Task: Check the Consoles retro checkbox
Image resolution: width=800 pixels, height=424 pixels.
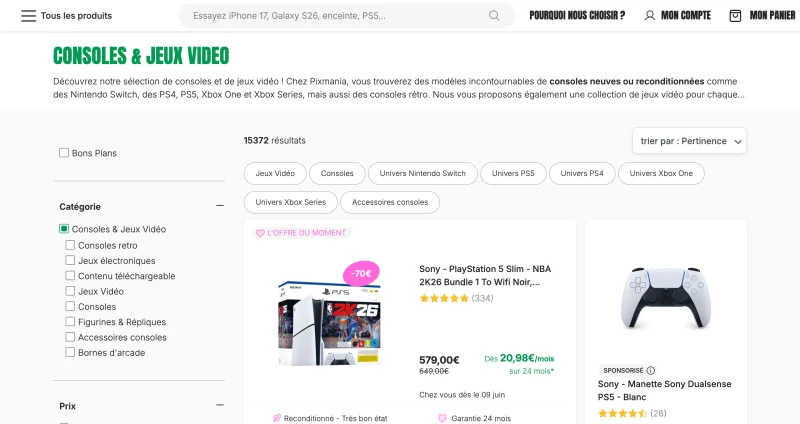Action: coord(70,245)
